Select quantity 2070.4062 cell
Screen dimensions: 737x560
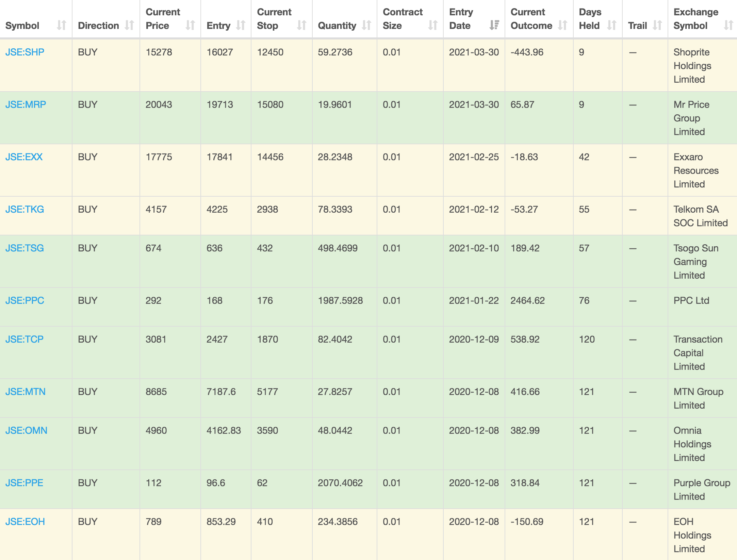click(344, 489)
